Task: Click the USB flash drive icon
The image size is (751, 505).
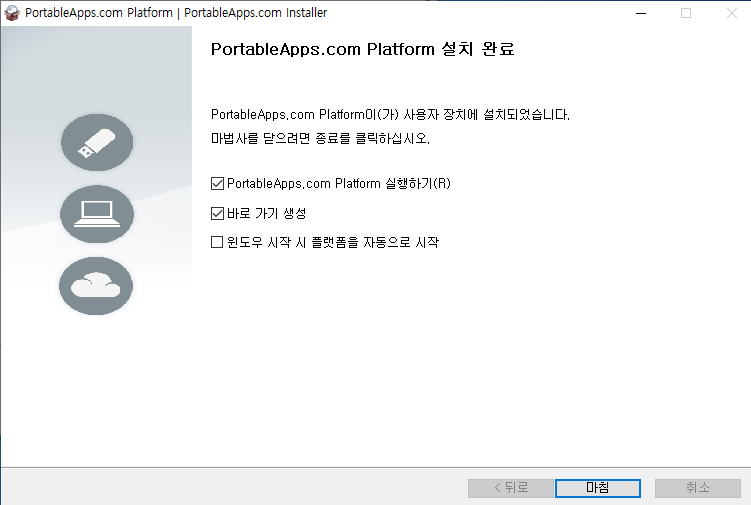Action: [x=97, y=142]
